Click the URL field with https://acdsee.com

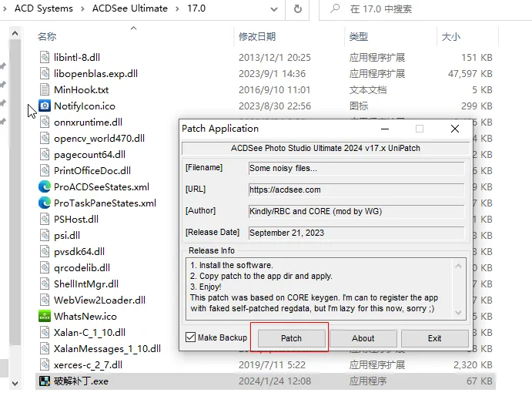click(x=356, y=190)
